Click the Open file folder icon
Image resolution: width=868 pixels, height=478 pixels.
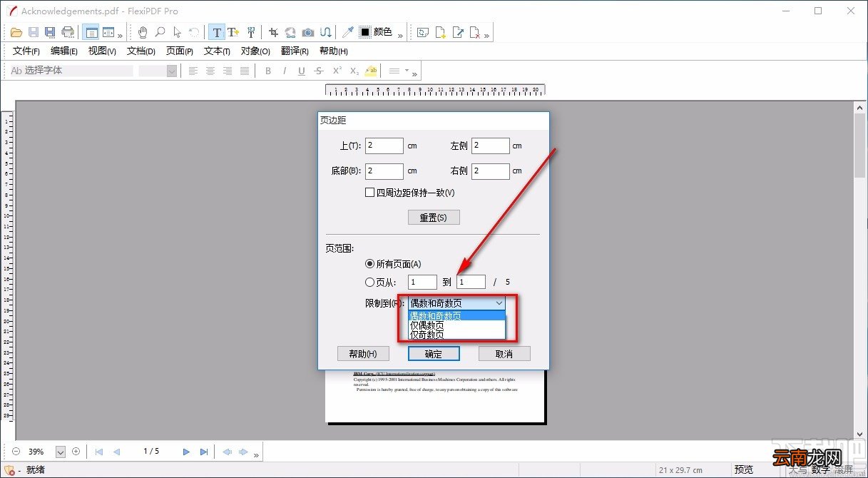(15, 32)
